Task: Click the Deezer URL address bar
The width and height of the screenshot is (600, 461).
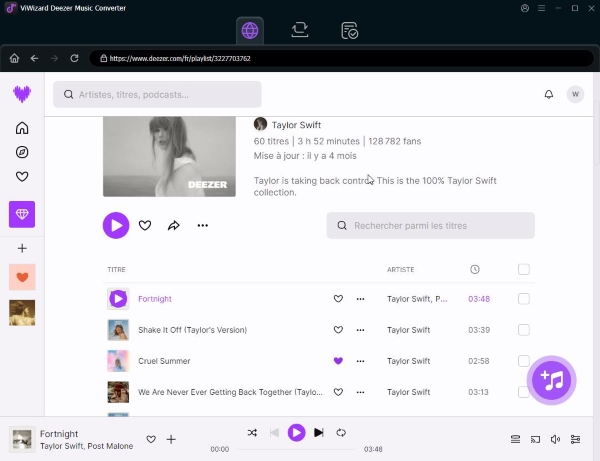Action: point(341,58)
